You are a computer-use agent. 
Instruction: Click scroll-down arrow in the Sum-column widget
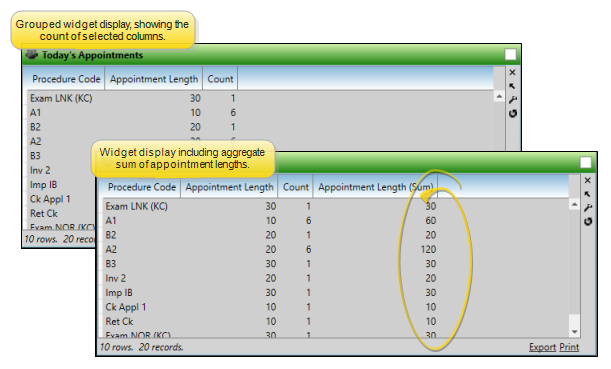pyautogui.click(x=574, y=332)
